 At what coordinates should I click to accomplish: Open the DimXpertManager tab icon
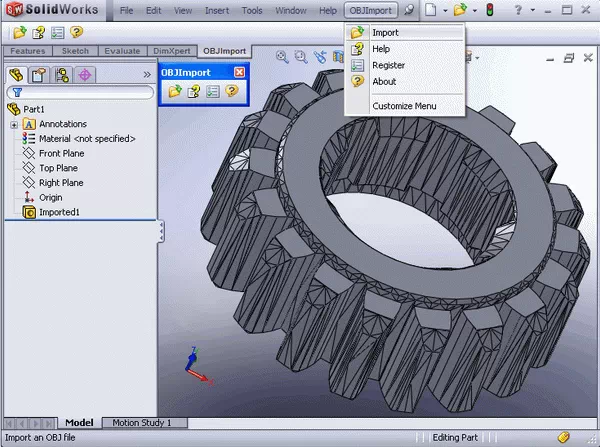point(85,74)
